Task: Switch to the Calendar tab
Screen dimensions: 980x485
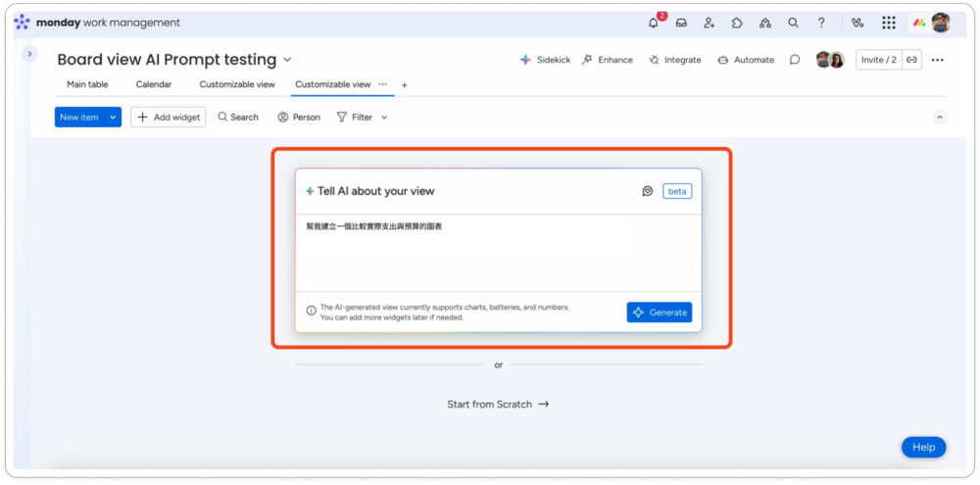Action: tap(154, 85)
